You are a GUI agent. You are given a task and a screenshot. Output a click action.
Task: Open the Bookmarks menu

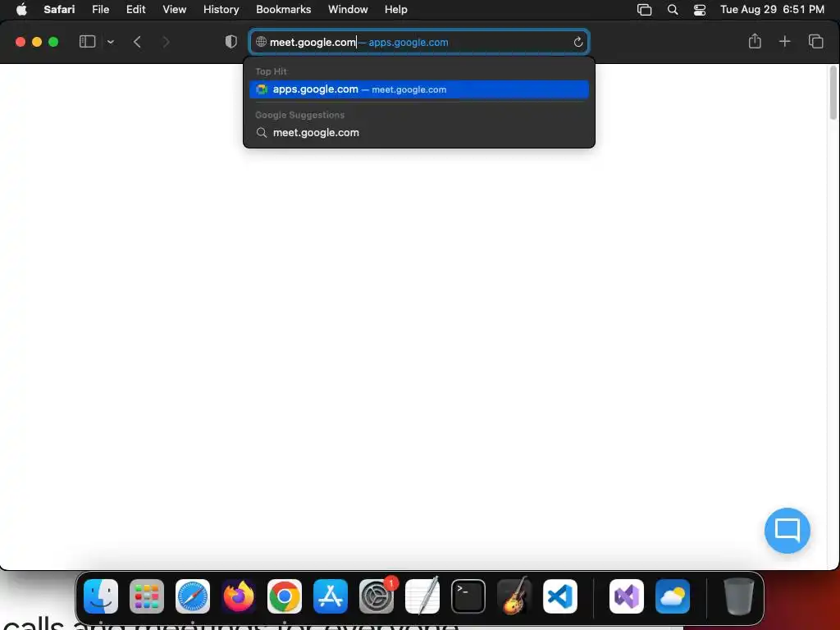pos(283,9)
